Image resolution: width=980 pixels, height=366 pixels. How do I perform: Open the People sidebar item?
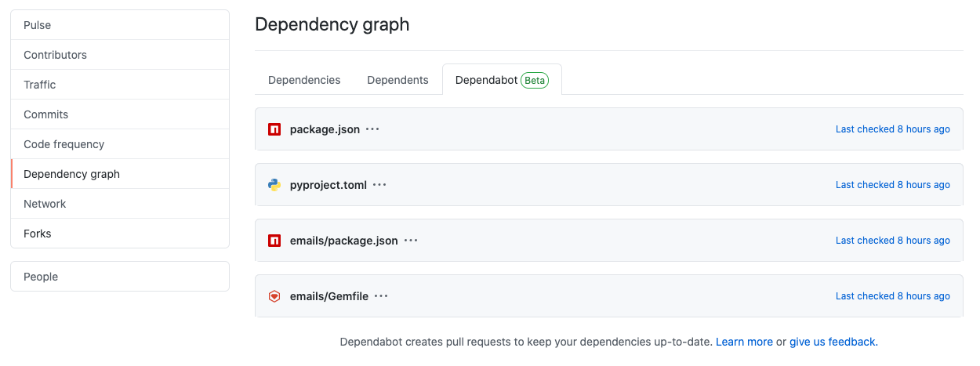click(120, 277)
